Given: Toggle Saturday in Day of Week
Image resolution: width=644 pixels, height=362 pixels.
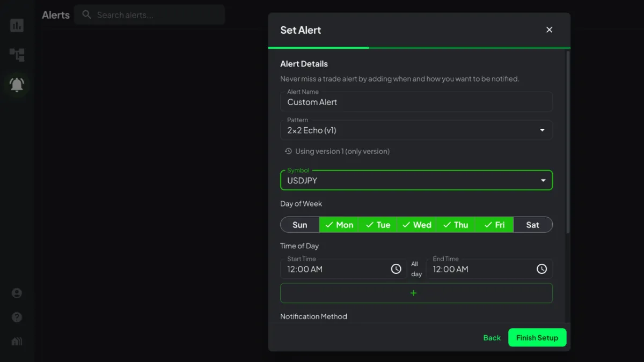Looking at the screenshot, I should (x=532, y=225).
